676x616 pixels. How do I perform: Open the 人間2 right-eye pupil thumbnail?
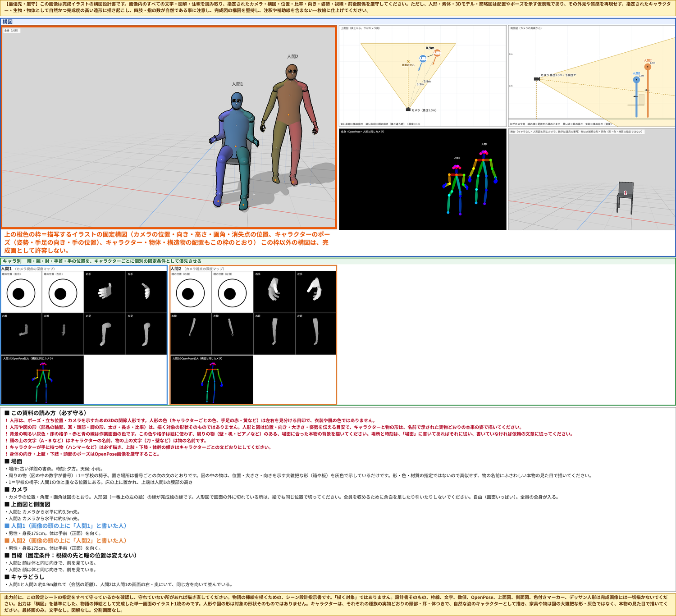click(191, 292)
